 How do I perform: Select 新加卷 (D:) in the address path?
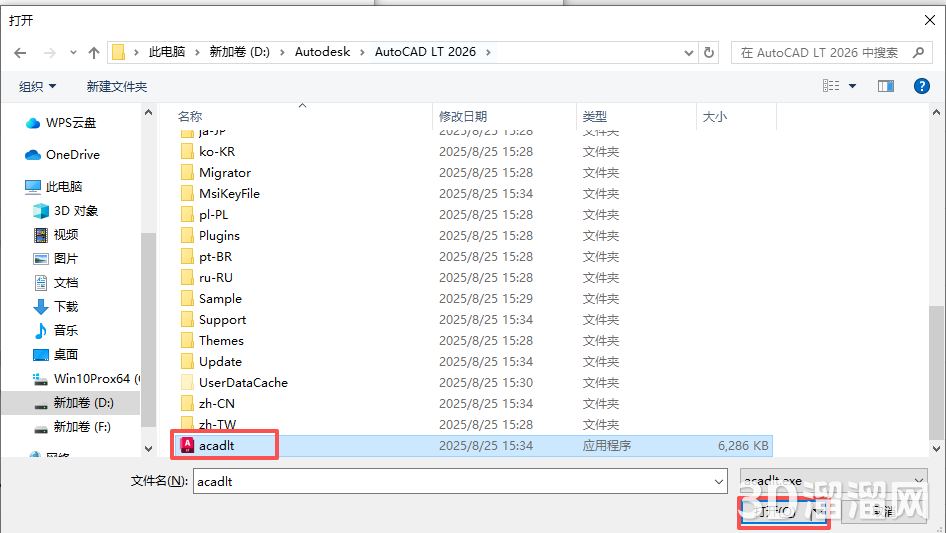coord(240,52)
